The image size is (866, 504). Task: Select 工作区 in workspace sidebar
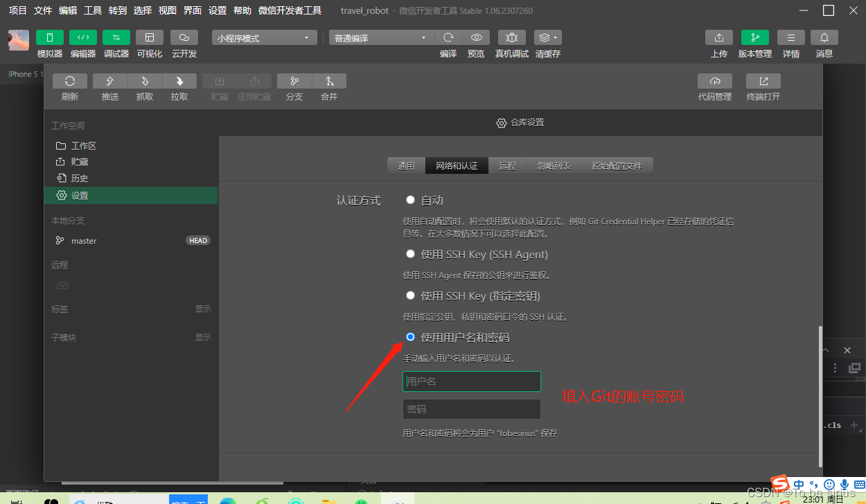pyautogui.click(x=131, y=145)
